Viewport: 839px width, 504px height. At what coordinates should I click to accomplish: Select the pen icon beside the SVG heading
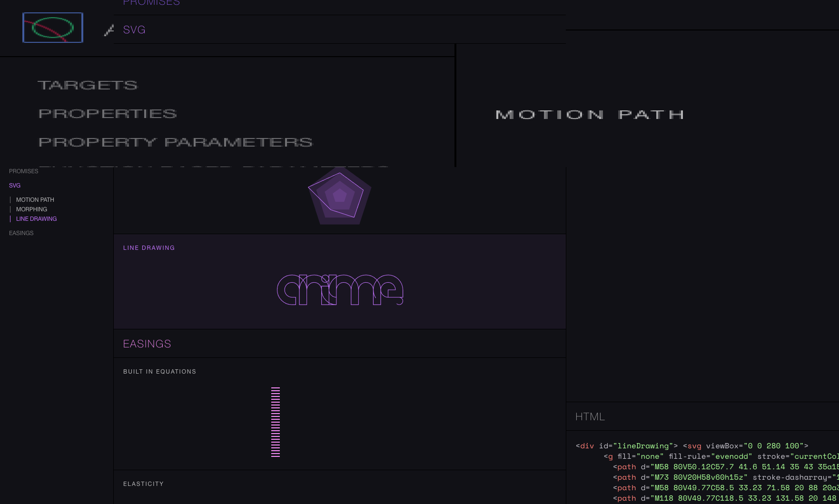(109, 30)
